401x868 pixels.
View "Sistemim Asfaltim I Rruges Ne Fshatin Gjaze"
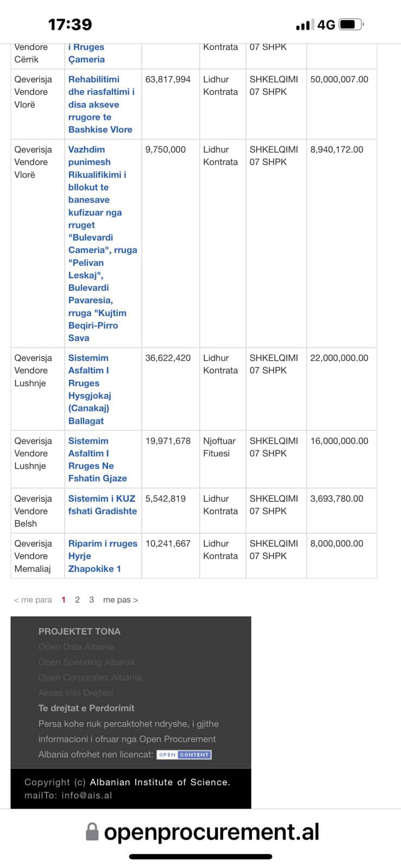click(97, 459)
